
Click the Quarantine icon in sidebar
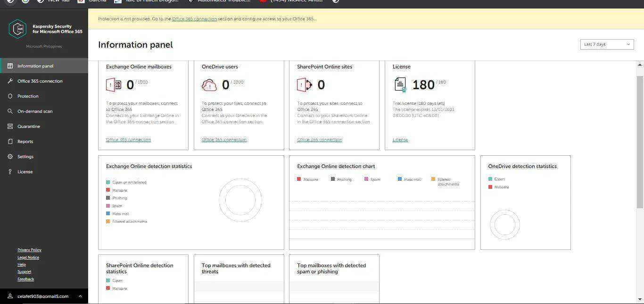10,127
